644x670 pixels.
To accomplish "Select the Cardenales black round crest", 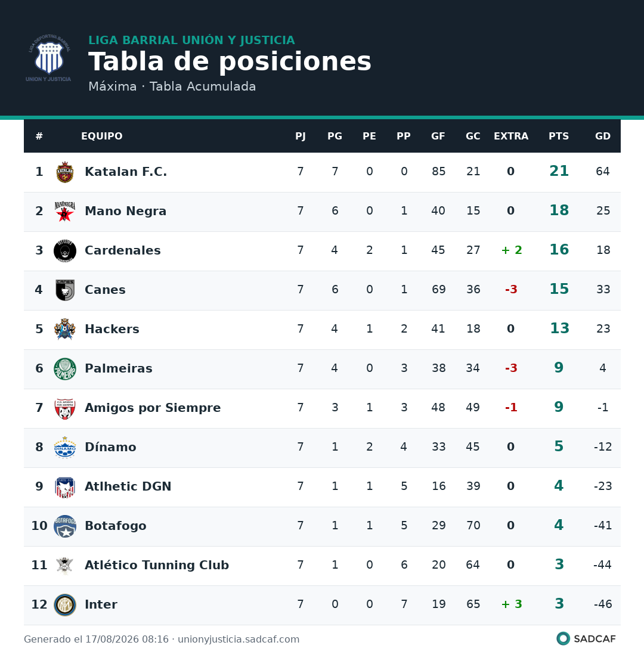I will point(65,251).
